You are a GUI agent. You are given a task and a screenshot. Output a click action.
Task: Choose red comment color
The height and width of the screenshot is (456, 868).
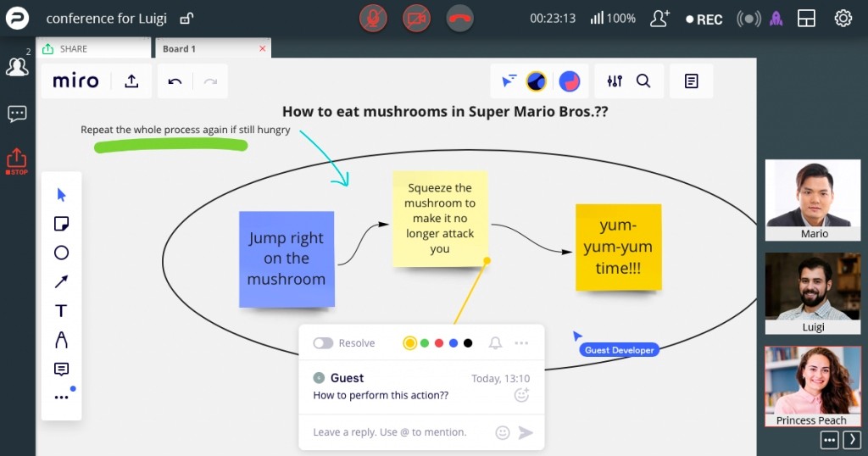(439, 343)
